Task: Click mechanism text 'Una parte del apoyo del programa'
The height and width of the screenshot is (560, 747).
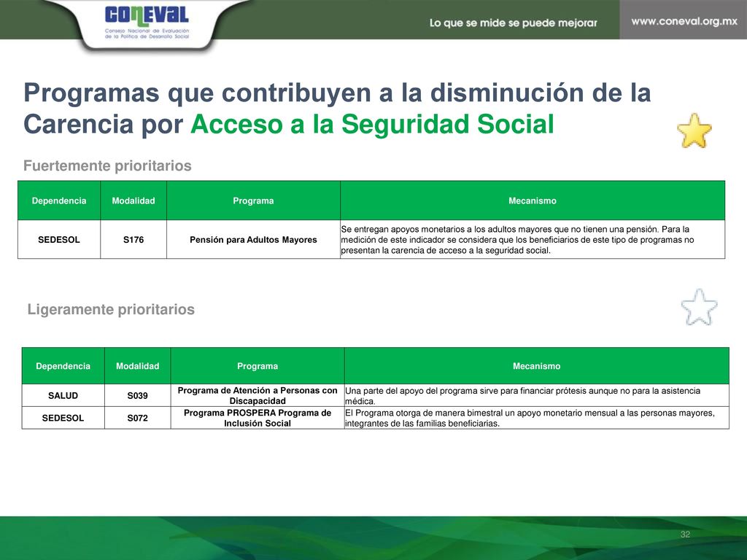Action: pyautogui.click(x=409, y=391)
